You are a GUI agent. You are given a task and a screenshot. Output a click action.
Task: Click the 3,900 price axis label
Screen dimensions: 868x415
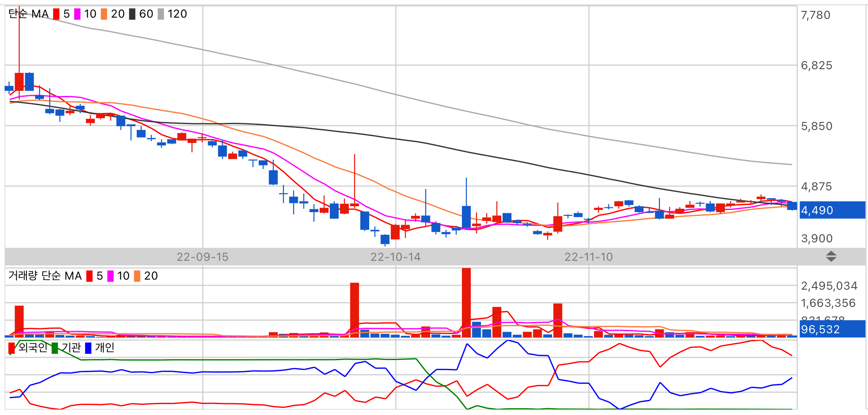(816, 239)
